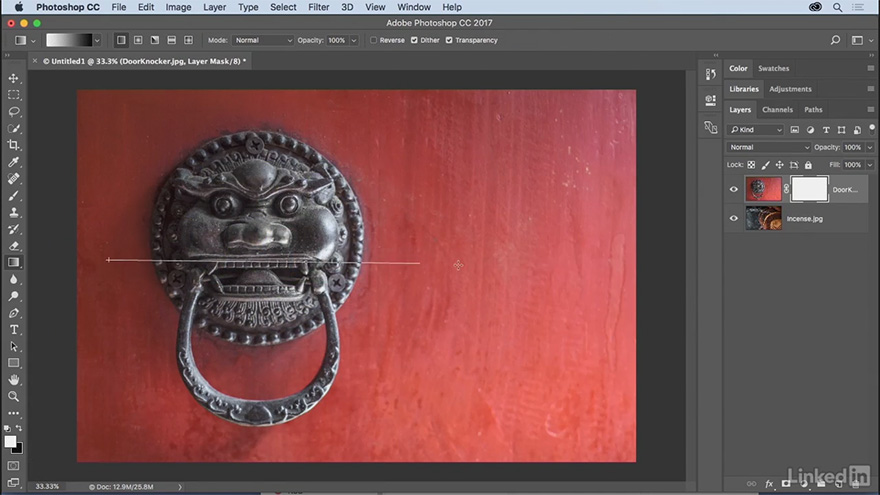Select the Rectangular Marquee tool
Screen dimensions: 880x495
tap(13, 95)
